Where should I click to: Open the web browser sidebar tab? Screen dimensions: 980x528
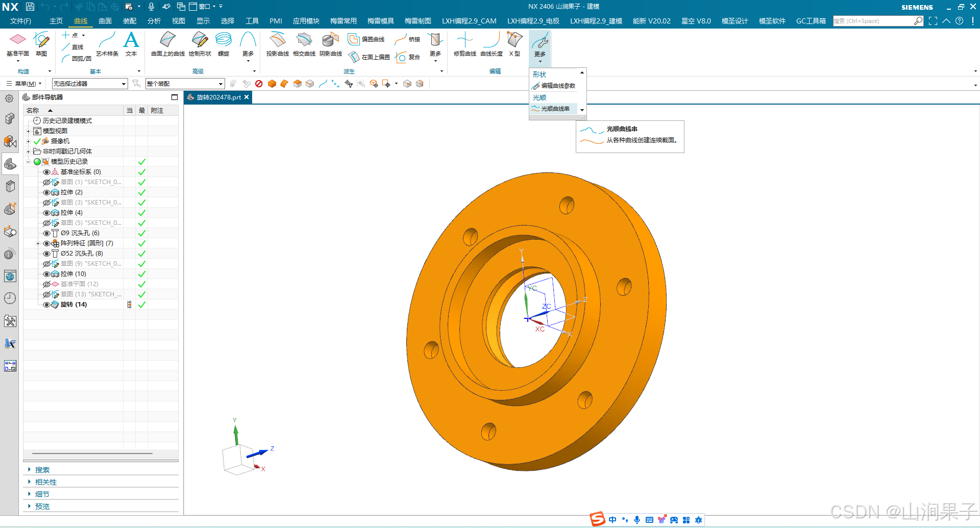[x=10, y=276]
